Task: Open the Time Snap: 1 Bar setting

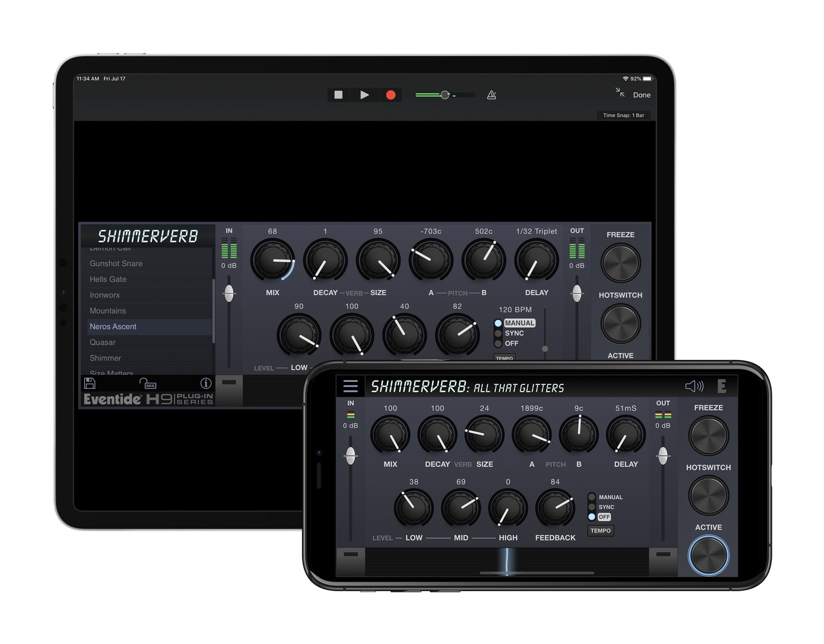Action: pyautogui.click(x=623, y=115)
